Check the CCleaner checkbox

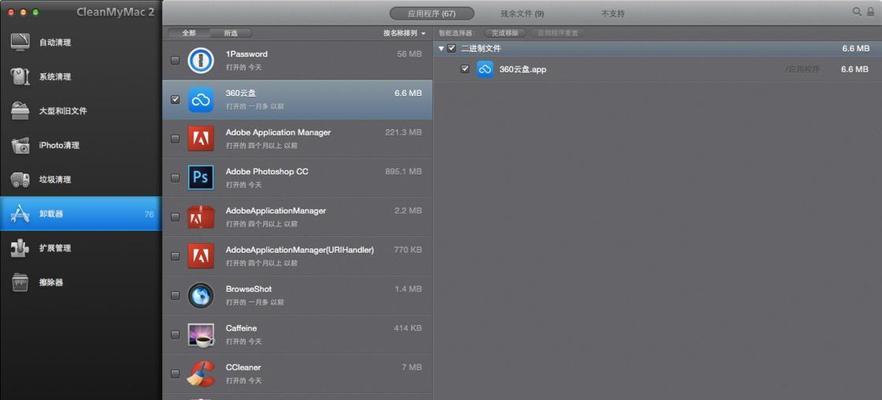point(176,373)
